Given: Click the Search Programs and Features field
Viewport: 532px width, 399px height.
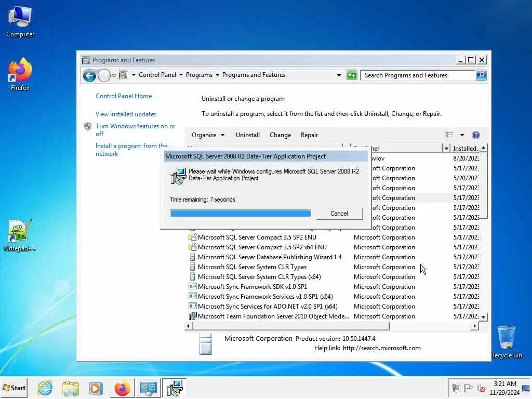Looking at the screenshot, I should [418, 75].
